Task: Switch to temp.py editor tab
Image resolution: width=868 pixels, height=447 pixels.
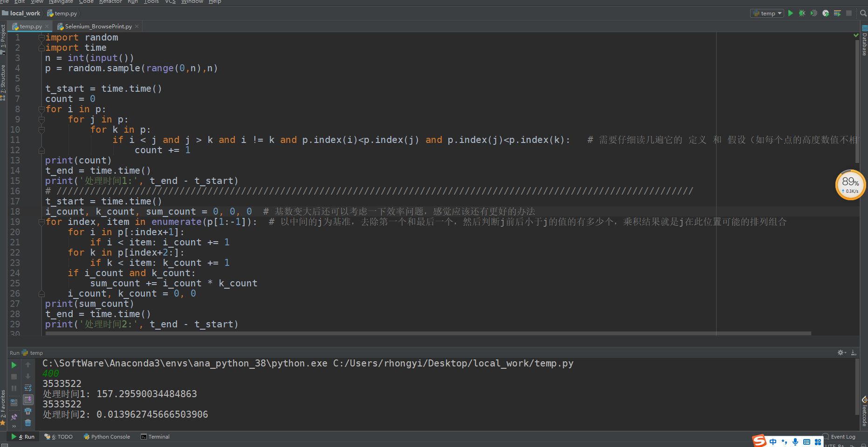Action: point(31,27)
